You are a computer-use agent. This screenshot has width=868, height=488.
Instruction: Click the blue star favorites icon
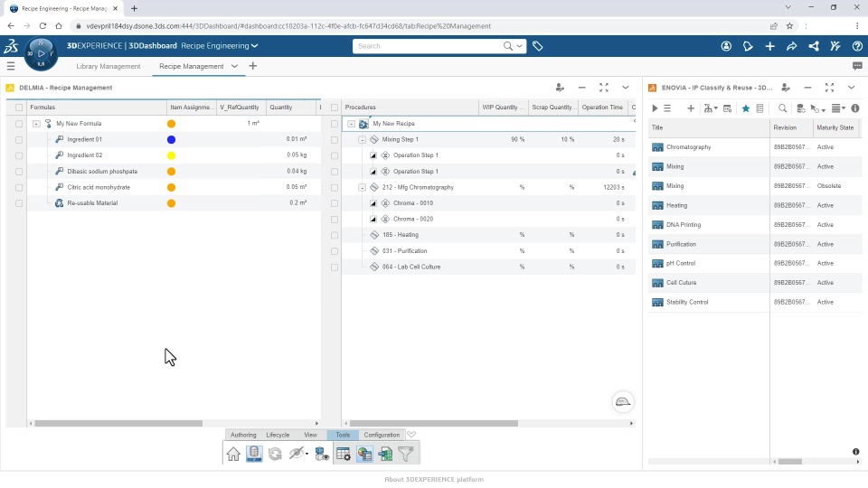(x=746, y=108)
